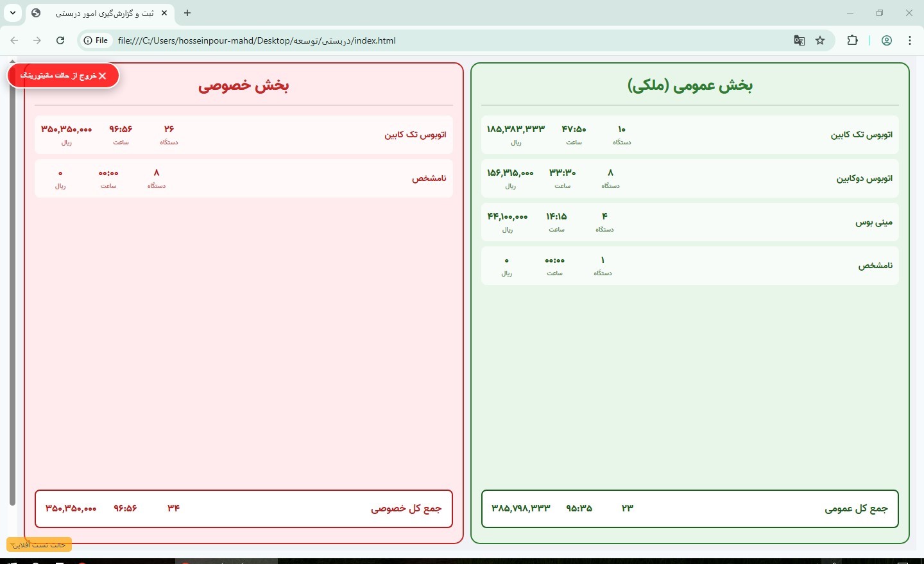The image size is (924, 564).
Task: Toggle the orange offline test mode badge
Action: coord(38,545)
